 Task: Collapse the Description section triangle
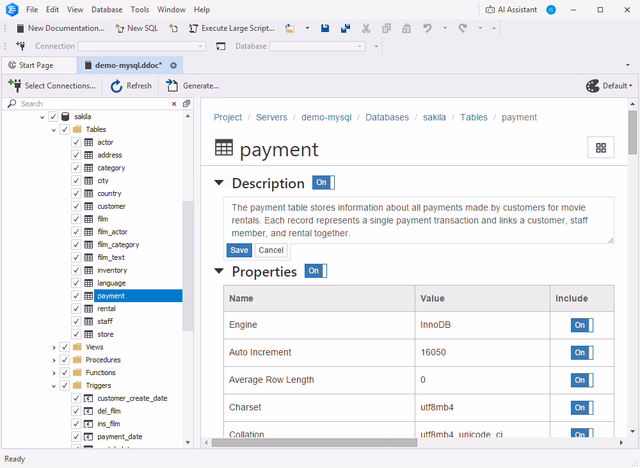coord(219,183)
